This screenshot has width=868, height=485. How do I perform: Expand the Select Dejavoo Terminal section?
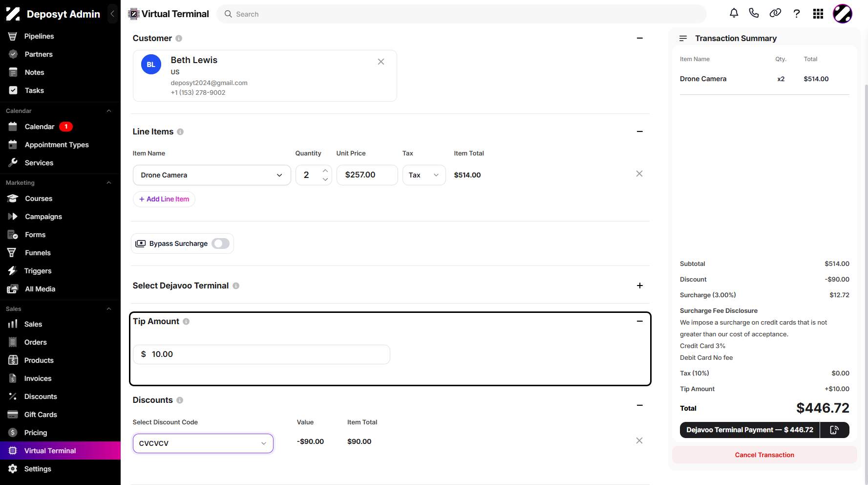(x=640, y=286)
